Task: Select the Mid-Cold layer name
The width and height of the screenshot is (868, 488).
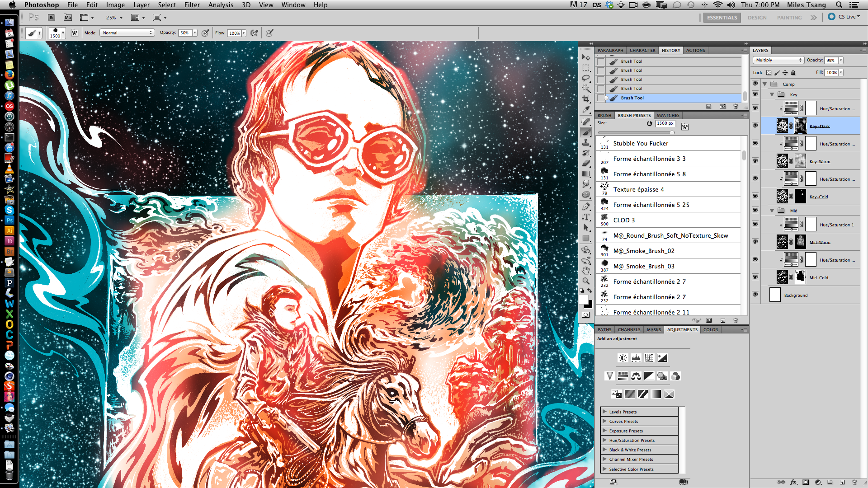Action: tap(819, 277)
